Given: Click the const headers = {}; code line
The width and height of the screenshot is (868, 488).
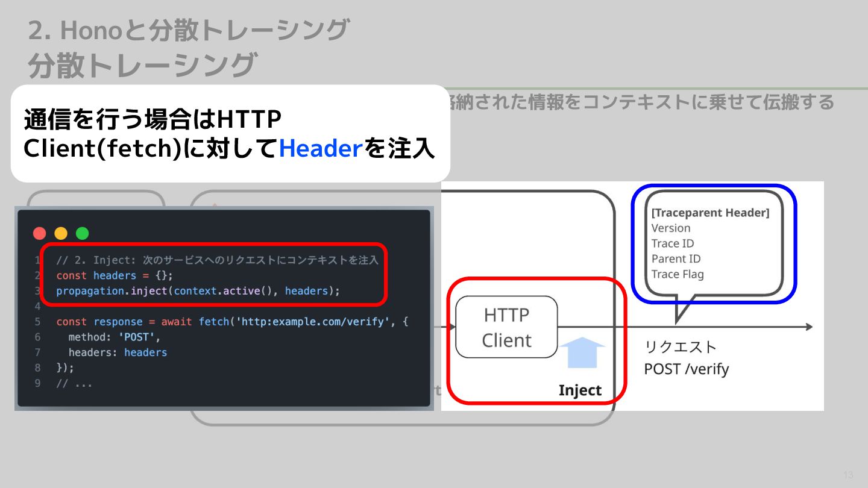Looking at the screenshot, I should (115, 275).
